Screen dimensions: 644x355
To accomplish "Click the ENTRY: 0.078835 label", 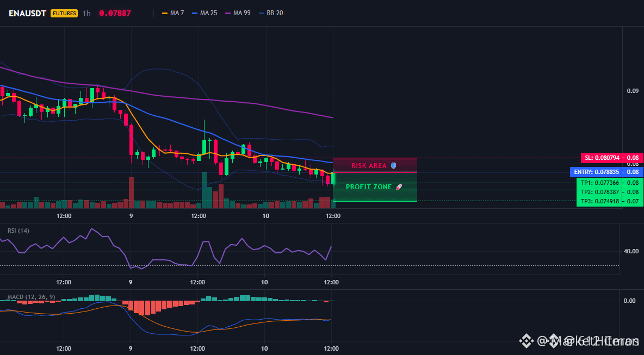I will (x=596, y=172).
